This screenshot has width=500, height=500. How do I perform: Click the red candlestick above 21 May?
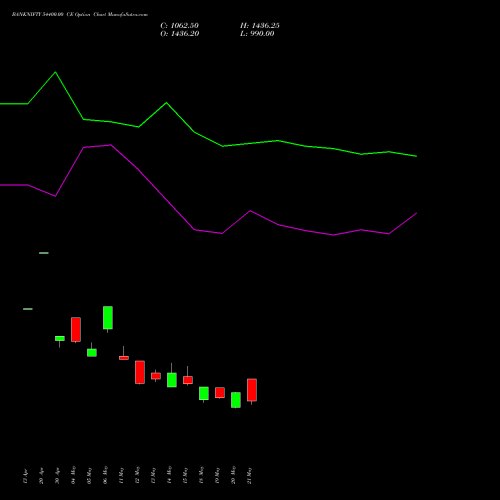252,390
